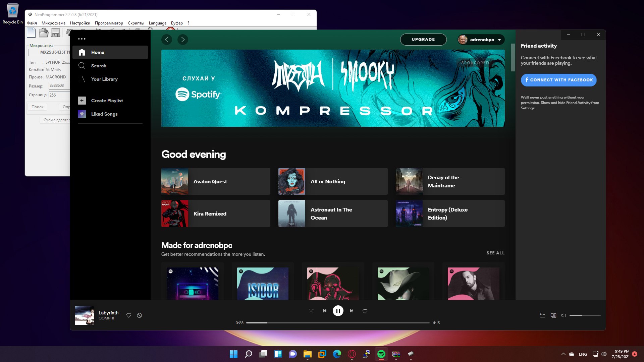Open Astronaut In The Ocean card
The height and width of the screenshot is (362, 644).
click(x=333, y=214)
